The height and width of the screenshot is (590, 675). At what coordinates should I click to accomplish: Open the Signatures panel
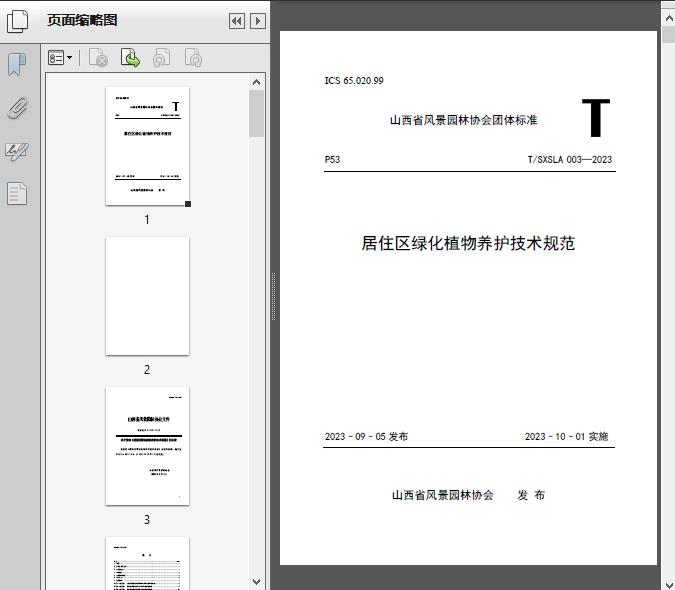(17, 151)
